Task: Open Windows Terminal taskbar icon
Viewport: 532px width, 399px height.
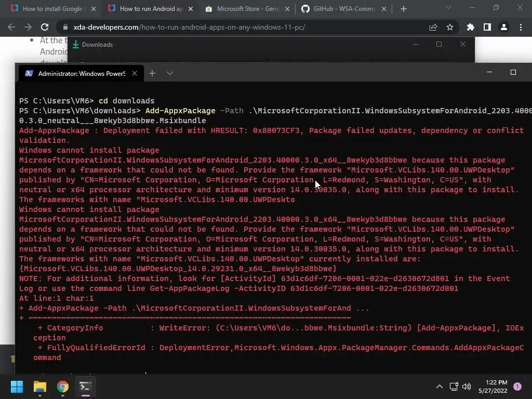Action: click(x=86, y=387)
